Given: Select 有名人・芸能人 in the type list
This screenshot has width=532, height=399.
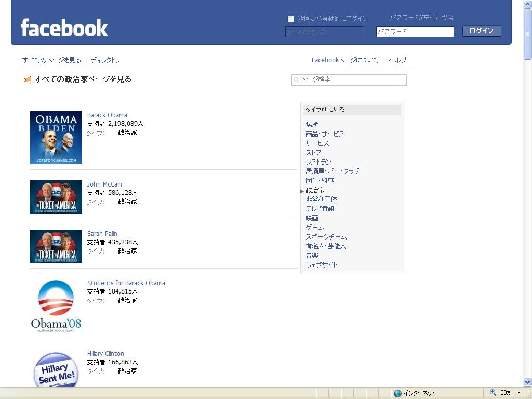Looking at the screenshot, I should (326, 246).
